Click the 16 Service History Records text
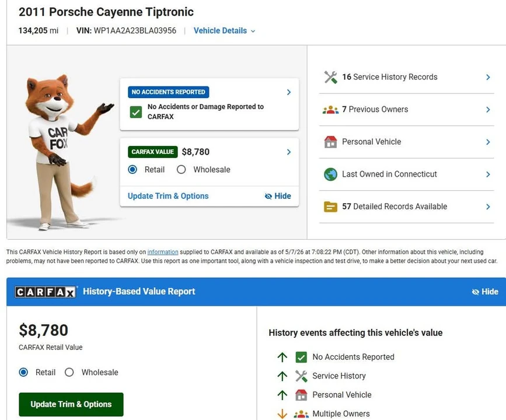 tap(390, 77)
